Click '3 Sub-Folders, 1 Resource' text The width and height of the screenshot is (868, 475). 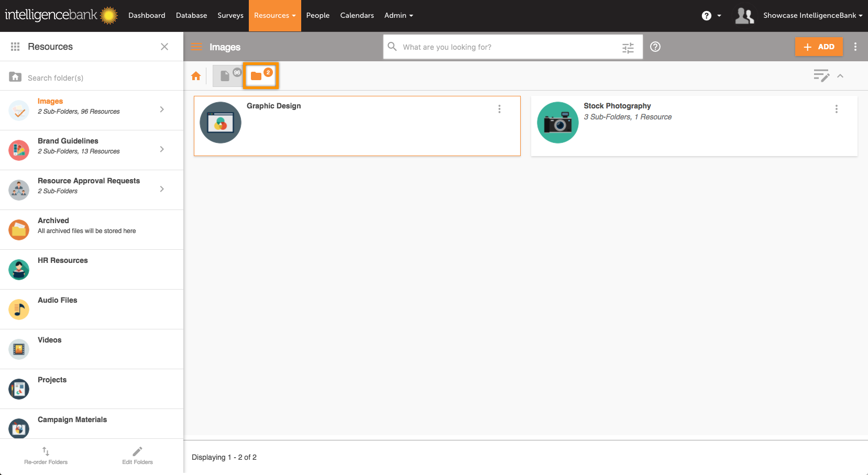pos(628,117)
